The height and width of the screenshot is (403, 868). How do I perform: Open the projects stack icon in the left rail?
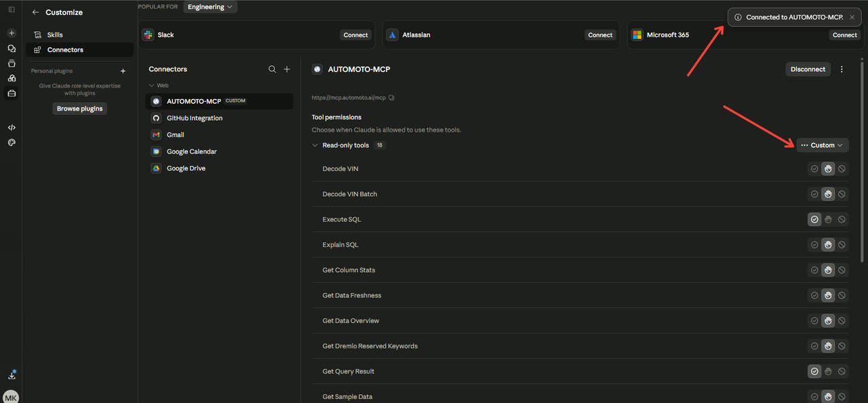[12, 63]
